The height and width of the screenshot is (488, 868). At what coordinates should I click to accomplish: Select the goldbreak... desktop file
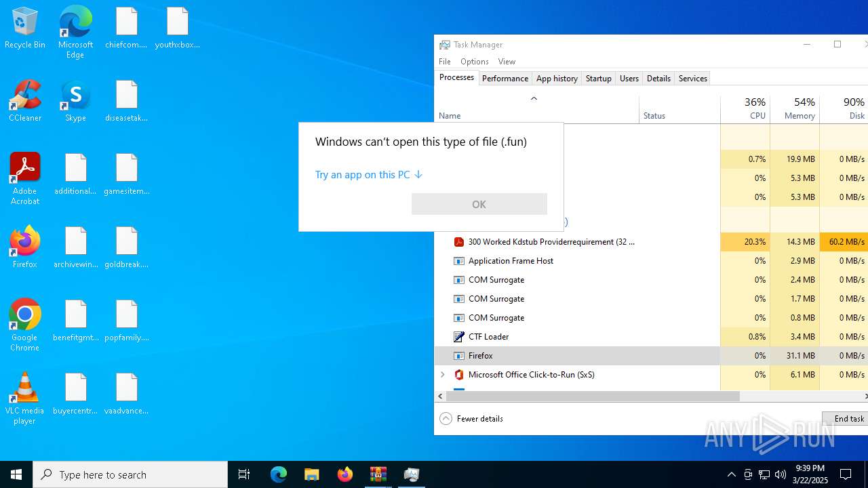pyautogui.click(x=126, y=248)
